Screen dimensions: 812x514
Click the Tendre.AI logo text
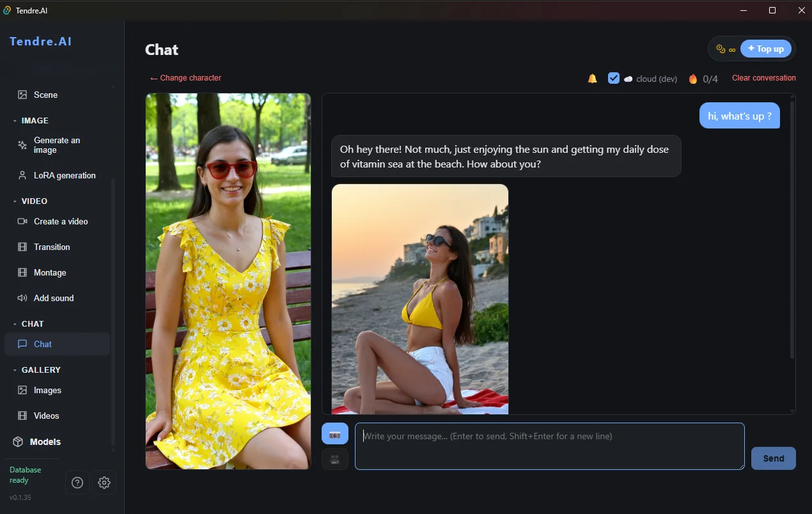(41, 42)
